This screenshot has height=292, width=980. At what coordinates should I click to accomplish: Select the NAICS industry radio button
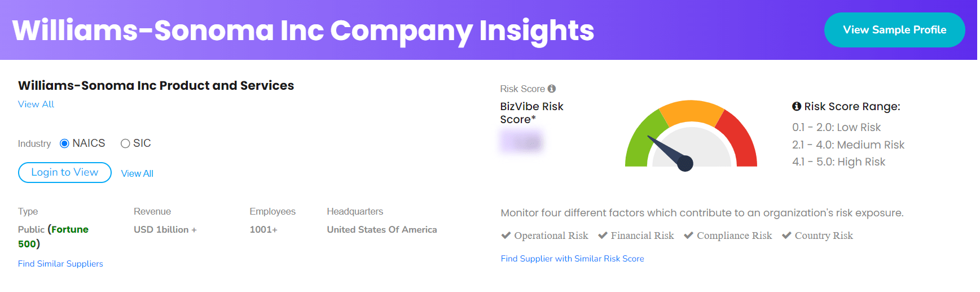(x=64, y=143)
